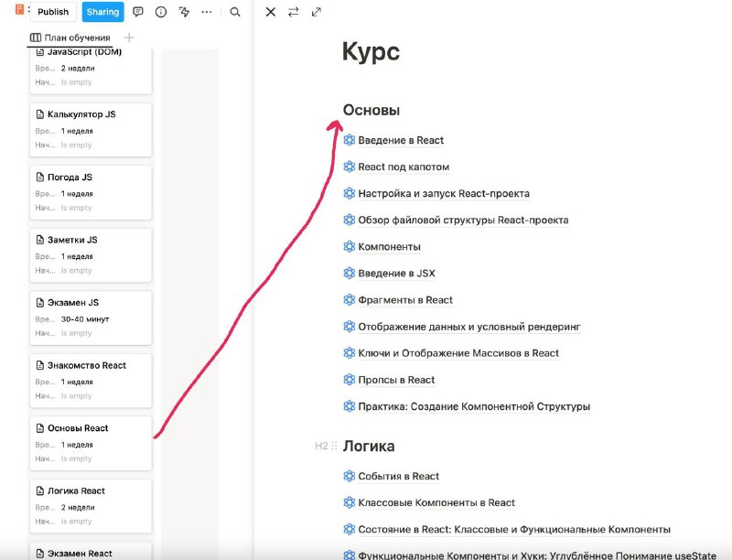Click the React icon beside Компоненты
Viewport: 732px width, 560px height.
350,246
